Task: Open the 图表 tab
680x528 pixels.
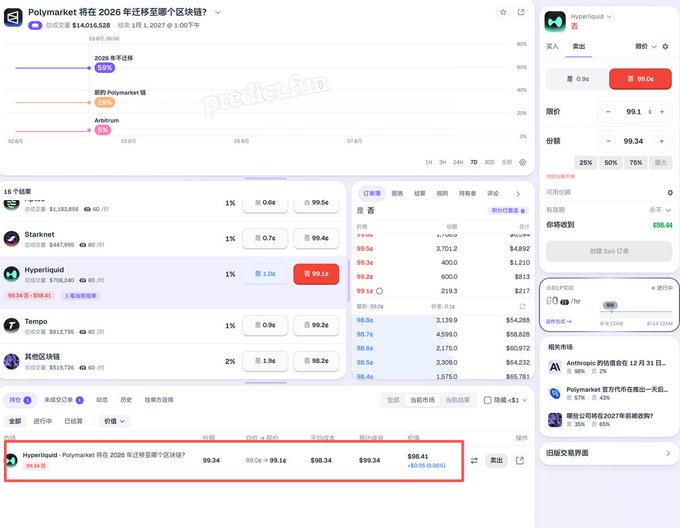Action: pyautogui.click(x=397, y=193)
